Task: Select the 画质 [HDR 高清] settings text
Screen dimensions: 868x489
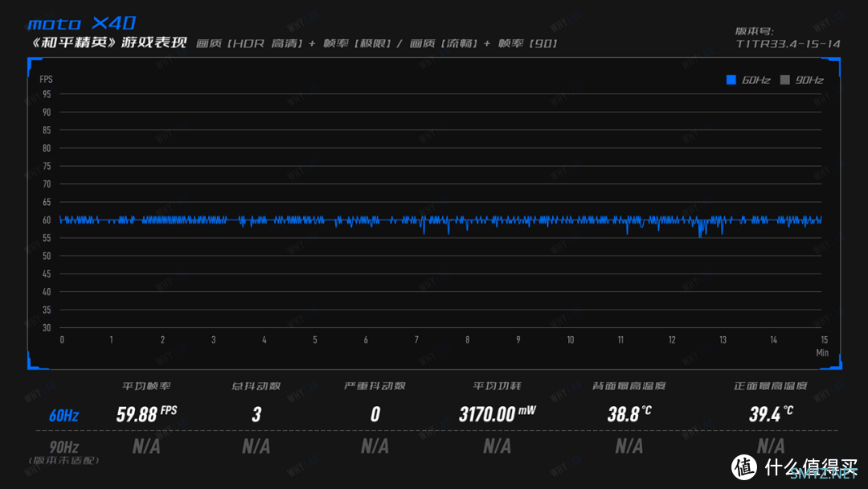Action: click(x=249, y=43)
